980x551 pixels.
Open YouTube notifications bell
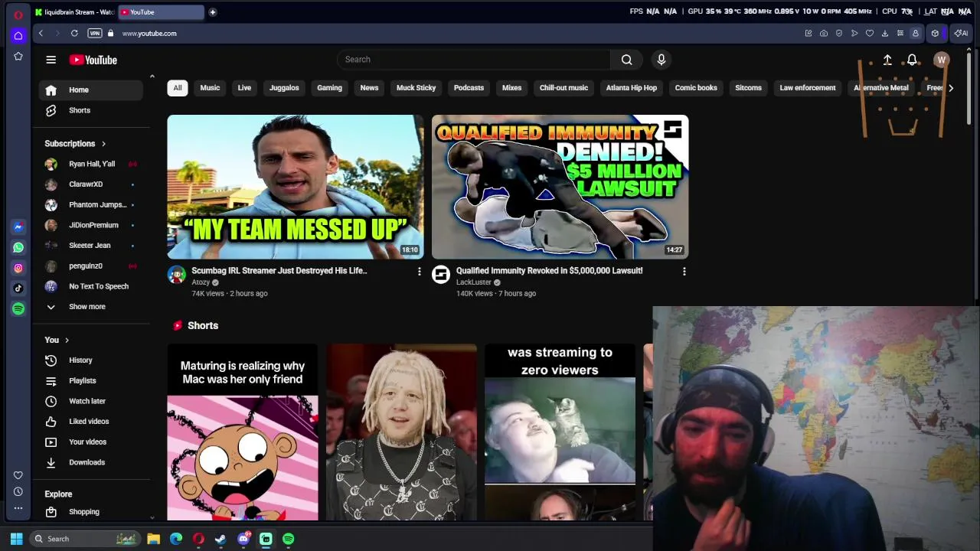click(x=912, y=60)
